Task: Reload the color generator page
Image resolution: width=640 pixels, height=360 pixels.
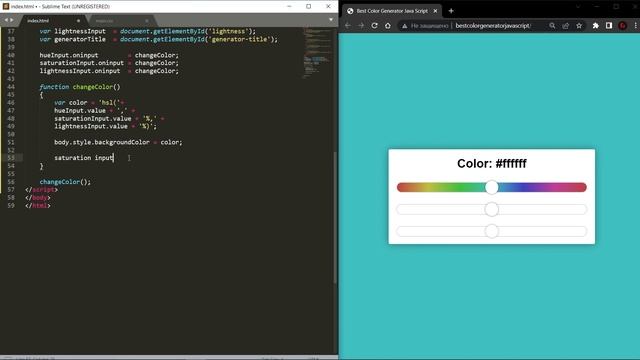Action: click(374, 25)
